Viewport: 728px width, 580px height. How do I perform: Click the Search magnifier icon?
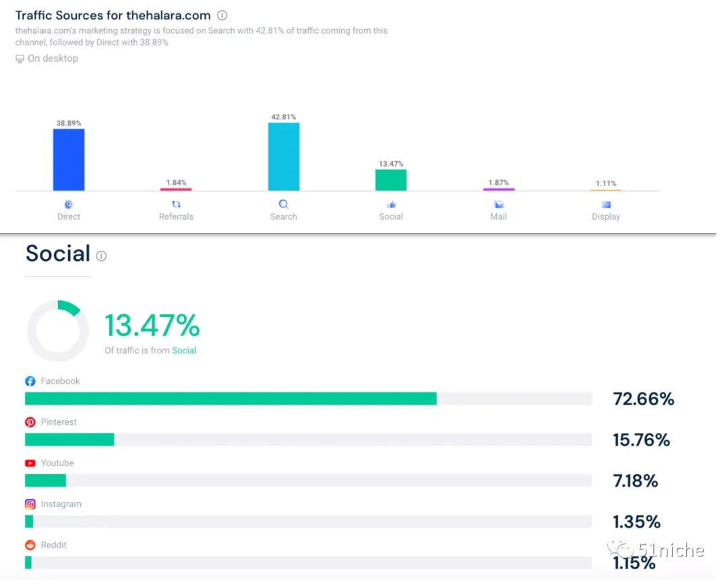[x=284, y=204]
